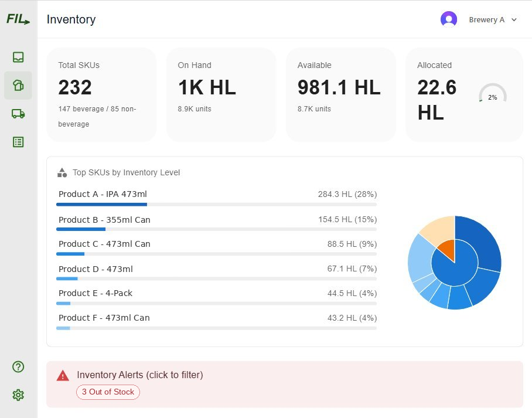Click the 2% allocated gauge
This screenshot has width=532, height=418.
click(493, 94)
